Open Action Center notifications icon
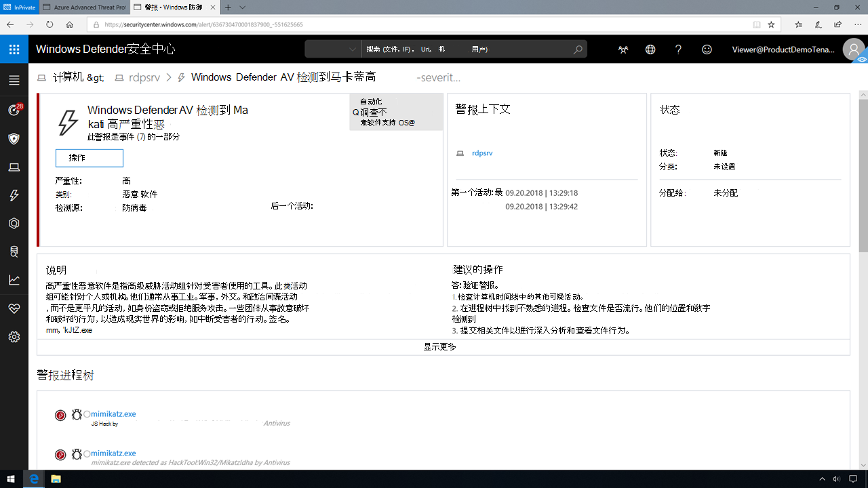The height and width of the screenshot is (488, 868). tap(853, 479)
